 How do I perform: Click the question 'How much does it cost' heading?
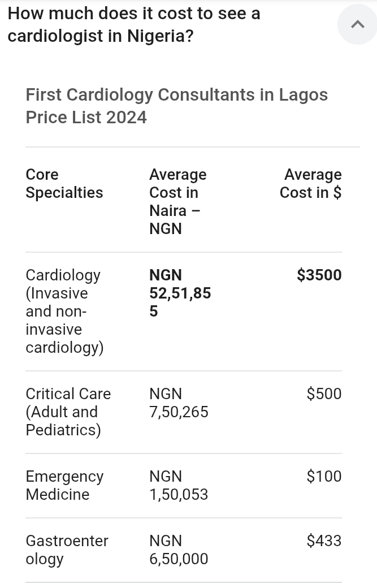point(134,14)
